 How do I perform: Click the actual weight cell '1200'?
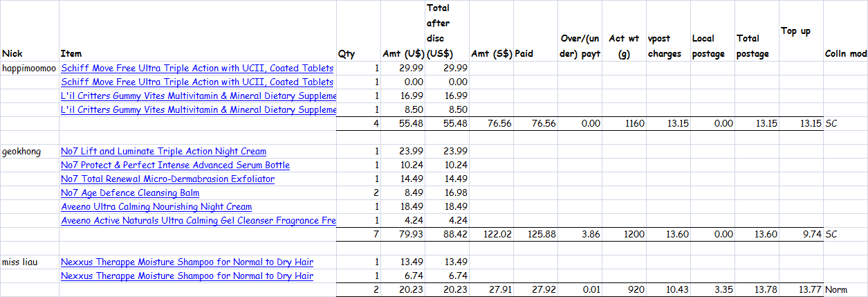coord(624,235)
